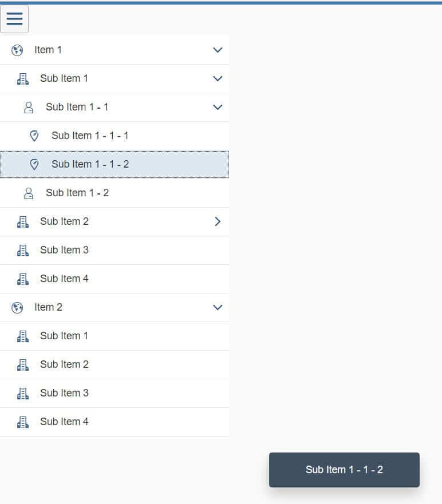Click the globe icon beside Item 2
Screen dimensions: 442x504
pos(17,308)
